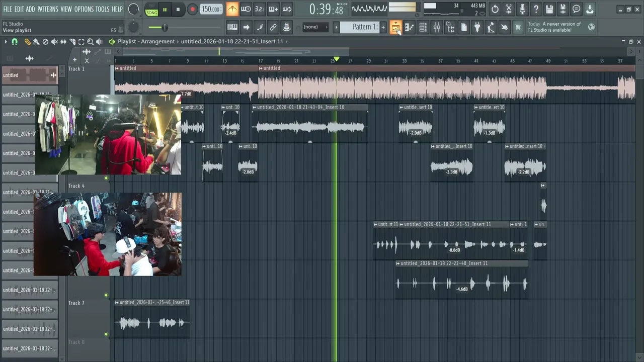Select the paint brush tool
644x362 pixels.
(36, 42)
